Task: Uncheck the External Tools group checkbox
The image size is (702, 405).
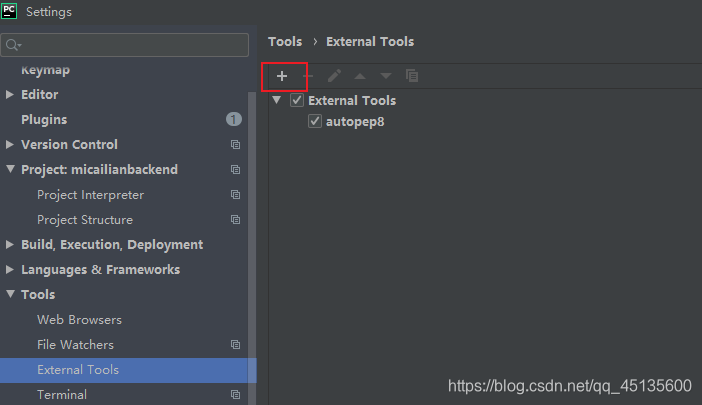Action: pyautogui.click(x=297, y=100)
